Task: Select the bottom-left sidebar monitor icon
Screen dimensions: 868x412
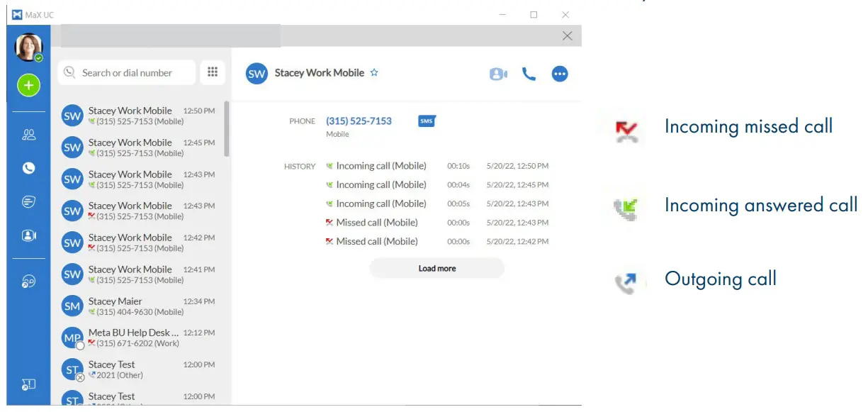Action: [28, 384]
